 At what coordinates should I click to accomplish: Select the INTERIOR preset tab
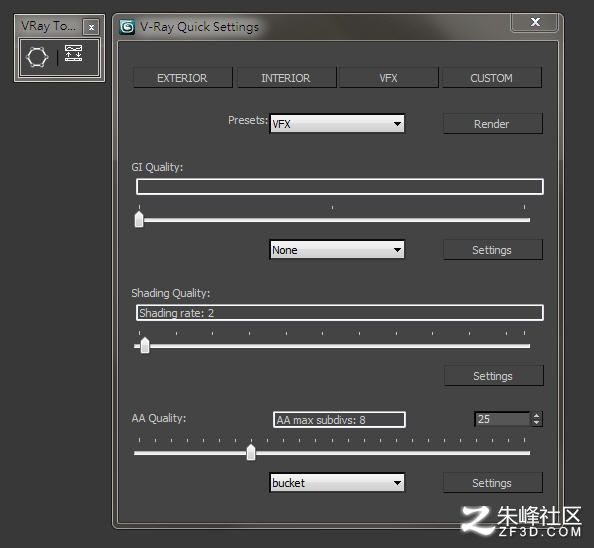click(x=286, y=78)
